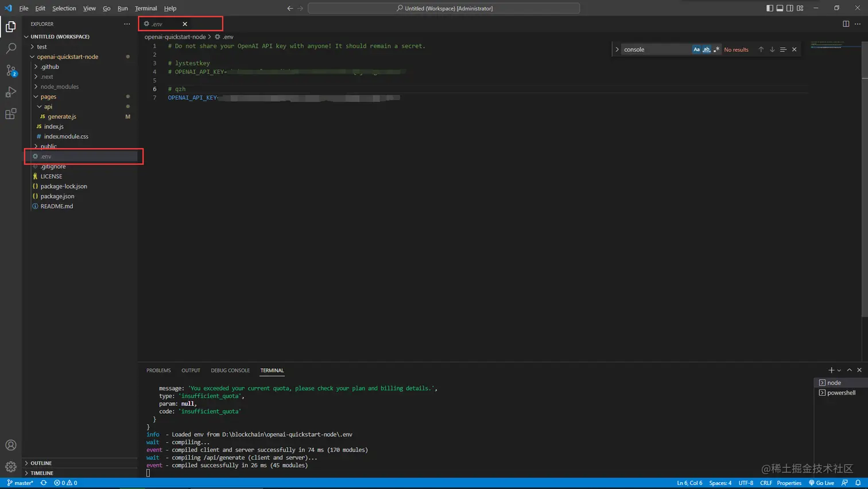
Task: Open the VS Code application menu logo
Action: [8, 8]
